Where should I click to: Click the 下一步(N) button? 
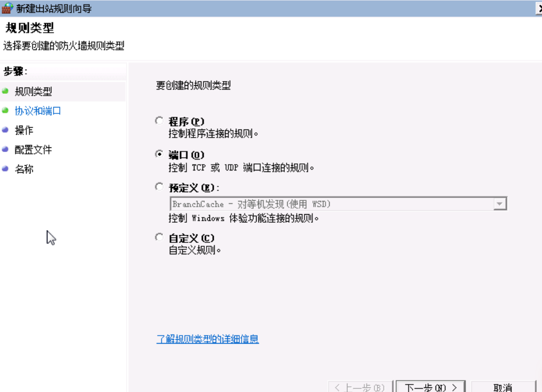tap(431, 387)
